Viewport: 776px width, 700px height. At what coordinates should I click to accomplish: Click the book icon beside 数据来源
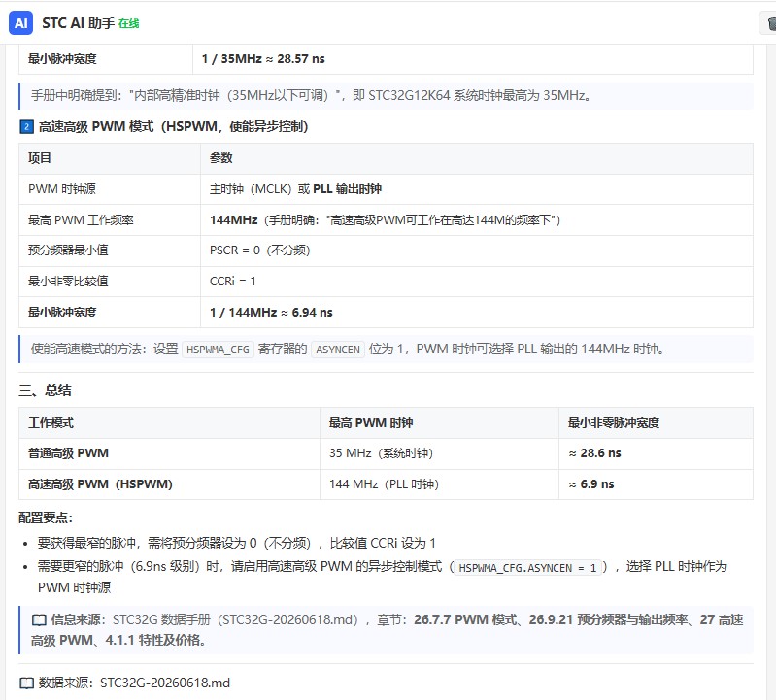[x=27, y=683]
